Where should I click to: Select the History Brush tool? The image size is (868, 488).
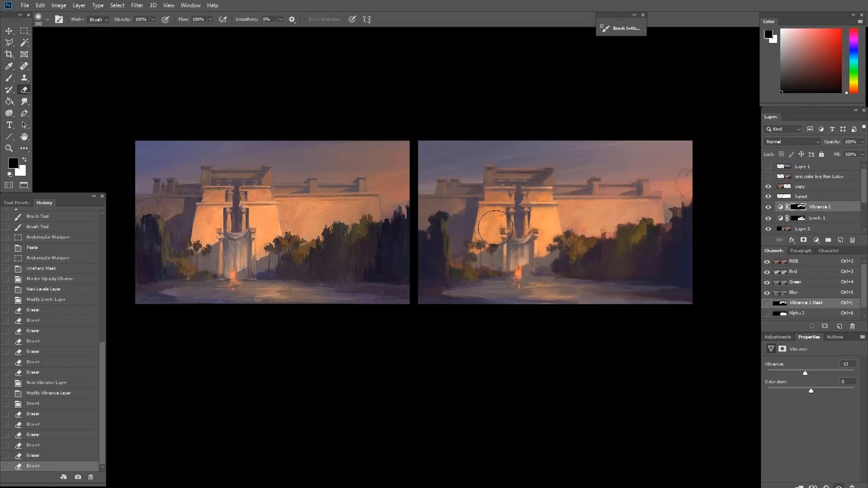[9, 89]
